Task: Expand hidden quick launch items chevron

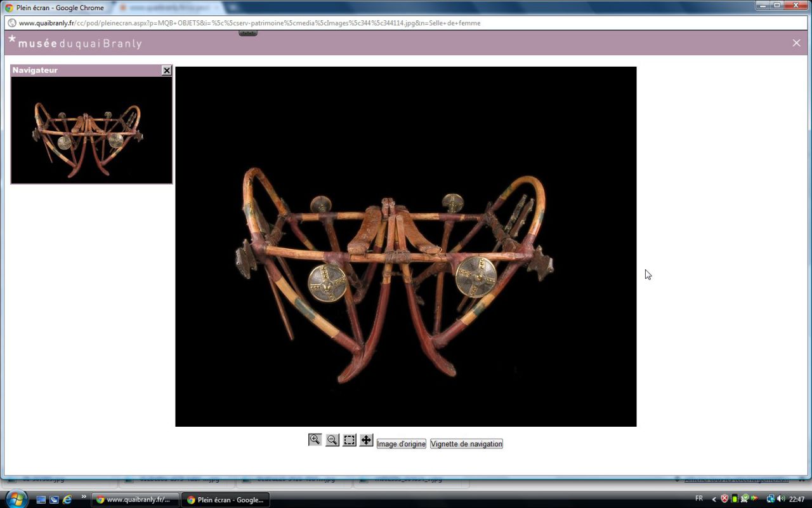Action: [x=84, y=497]
